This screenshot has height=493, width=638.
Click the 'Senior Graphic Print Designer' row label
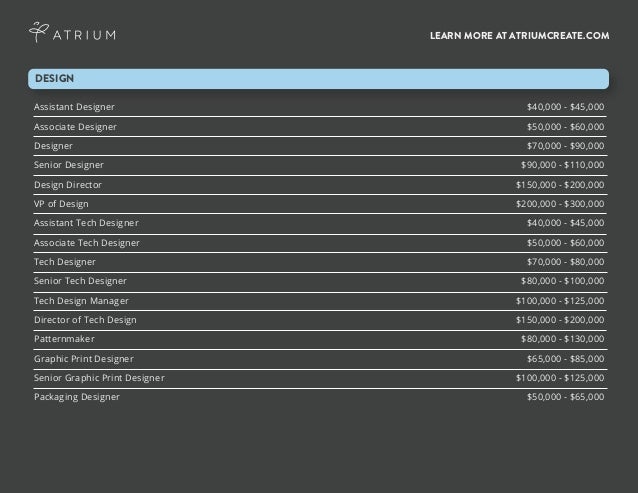[x=99, y=378]
